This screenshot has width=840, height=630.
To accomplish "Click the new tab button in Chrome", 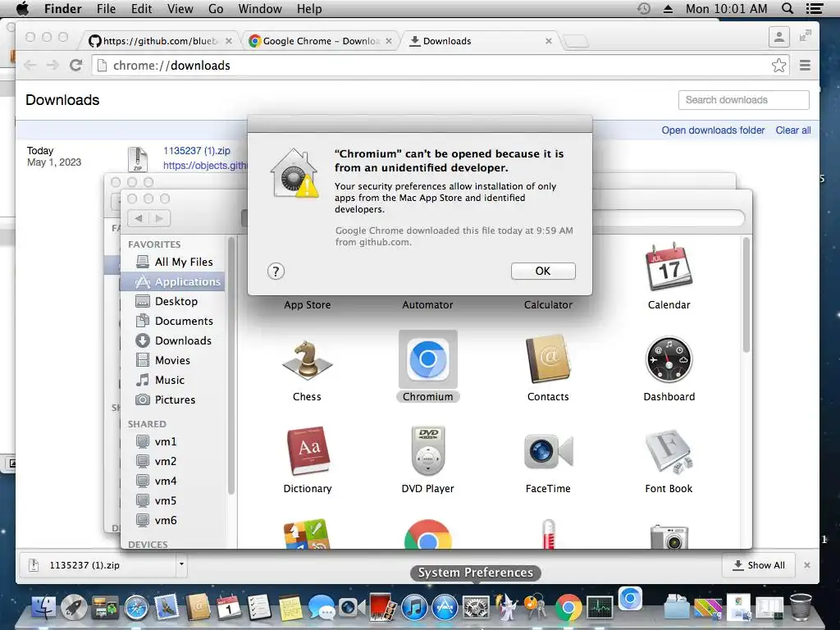I will (576, 41).
